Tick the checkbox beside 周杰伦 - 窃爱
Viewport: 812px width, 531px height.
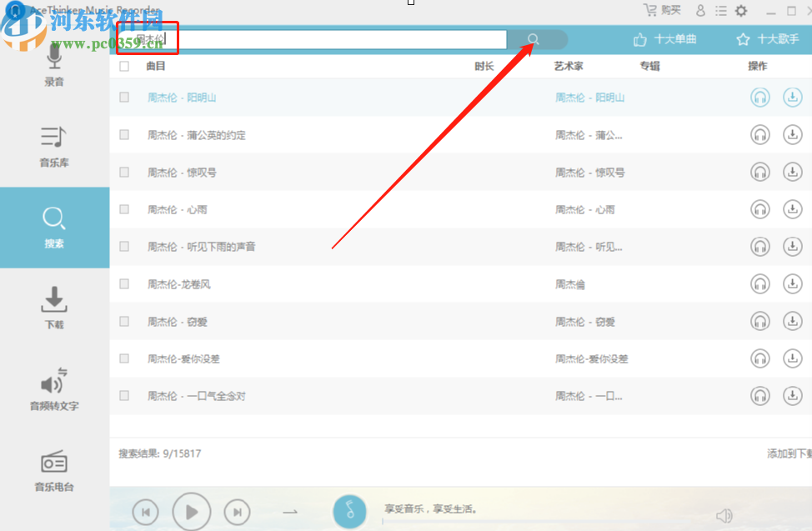[123, 321]
